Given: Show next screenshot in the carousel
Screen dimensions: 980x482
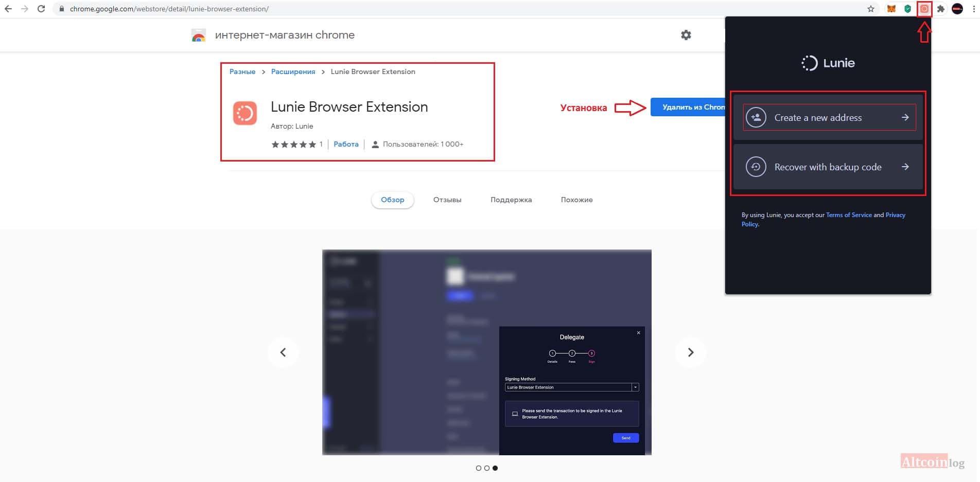Looking at the screenshot, I should pos(691,352).
